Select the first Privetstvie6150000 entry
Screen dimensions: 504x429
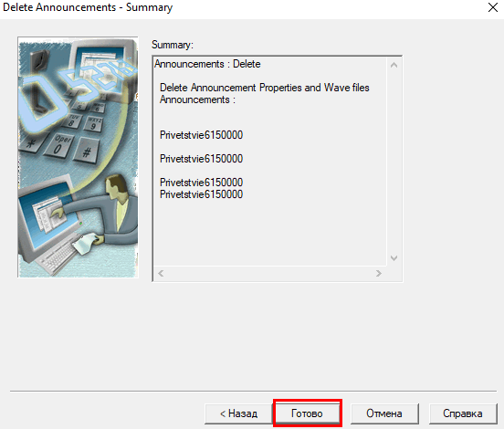[x=201, y=135]
